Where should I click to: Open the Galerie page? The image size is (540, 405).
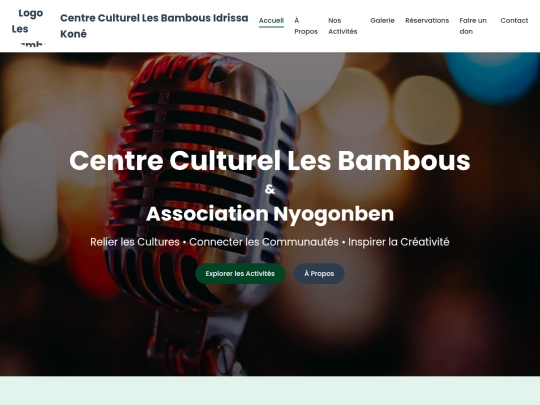[x=382, y=21]
